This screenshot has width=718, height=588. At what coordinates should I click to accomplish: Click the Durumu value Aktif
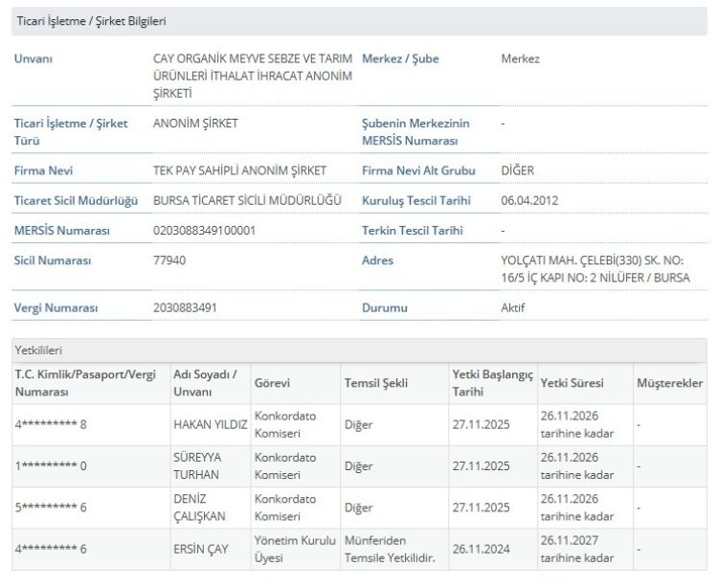click(x=513, y=308)
